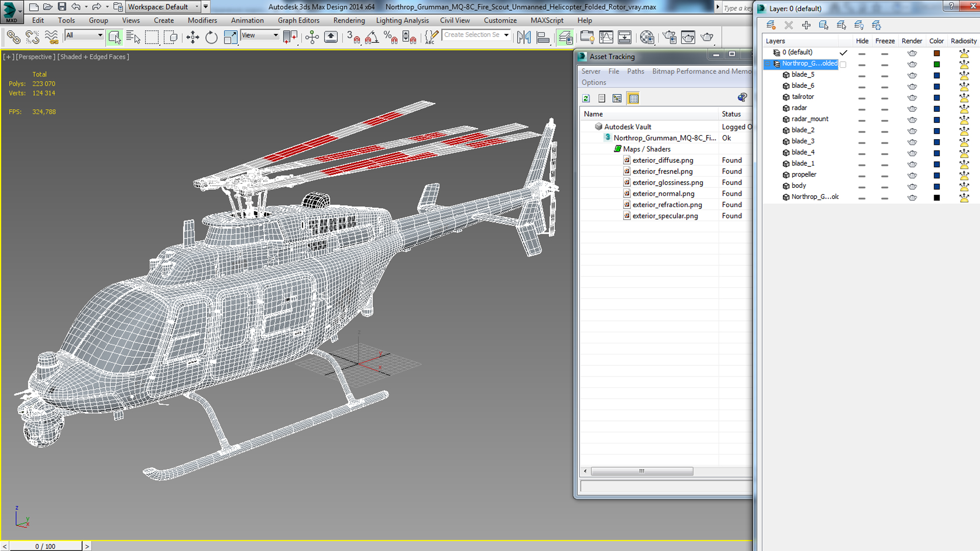Click the Perspective viewport label

pos(35,57)
